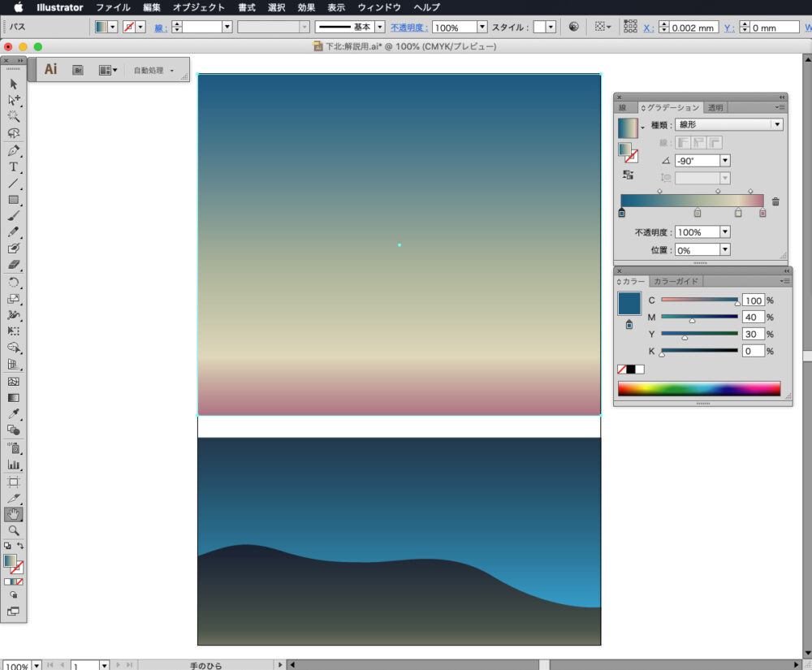Screen dimensions: 812x670
Task: Select the Eyedropper tool
Action: click(14, 414)
